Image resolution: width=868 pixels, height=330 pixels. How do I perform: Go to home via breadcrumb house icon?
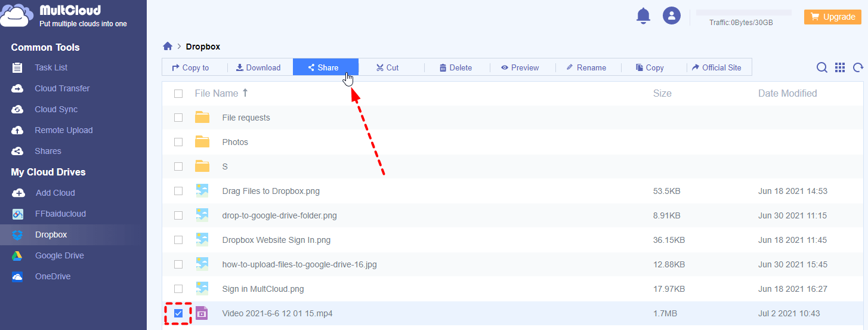coord(168,47)
